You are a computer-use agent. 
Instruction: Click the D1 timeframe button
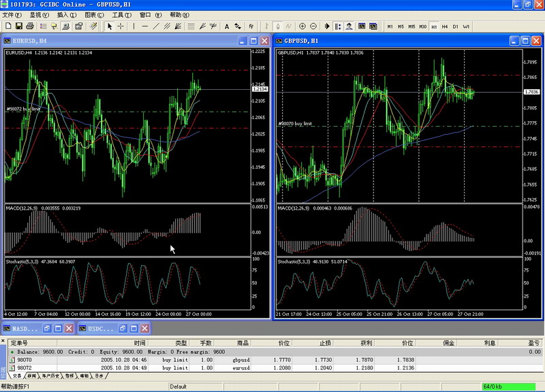(x=456, y=27)
